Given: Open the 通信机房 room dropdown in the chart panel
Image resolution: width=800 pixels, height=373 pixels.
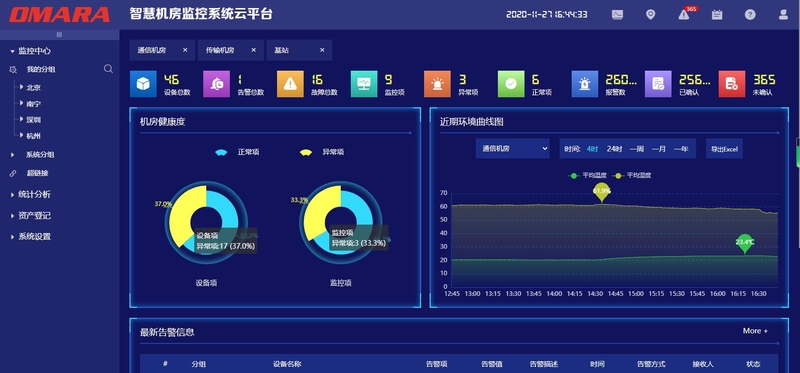Looking at the screenshot, I should click(x=513, y=148).
